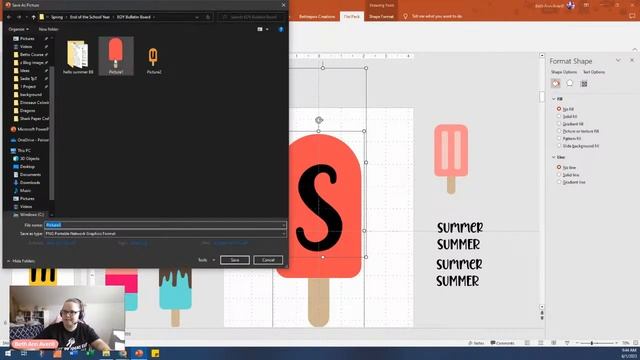Open Format Shape pane options chevron
The width and height of the screenshot is (640, 360).
tap(618, 60)
